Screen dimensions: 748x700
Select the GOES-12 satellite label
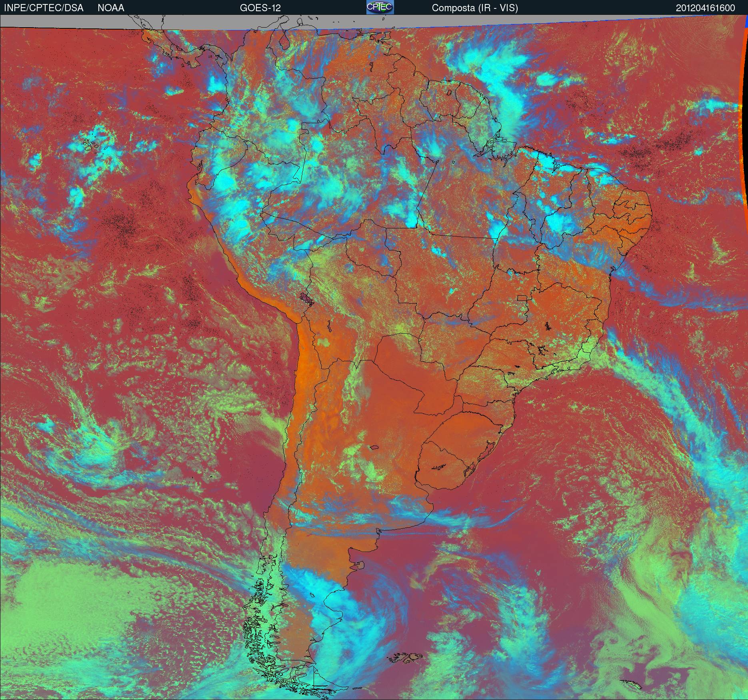[260, 8]
